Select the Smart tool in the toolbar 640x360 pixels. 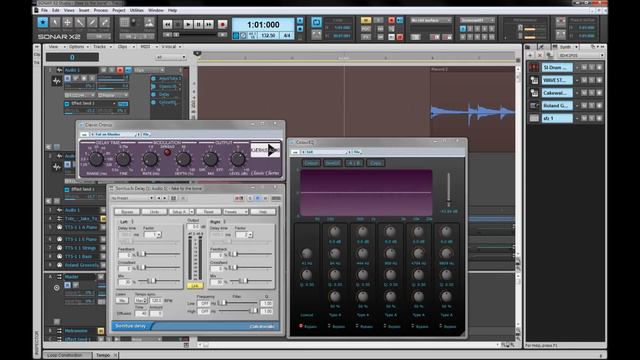(x=43, y=22)
